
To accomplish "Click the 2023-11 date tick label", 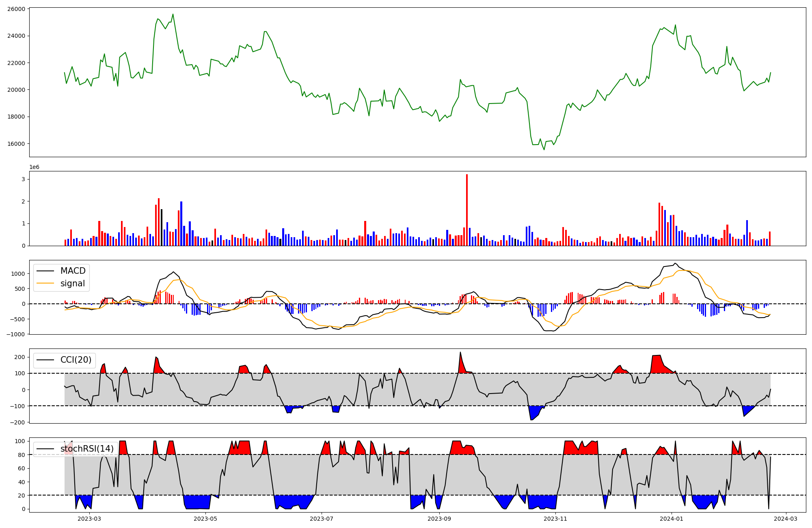I will tap(555, 519).
